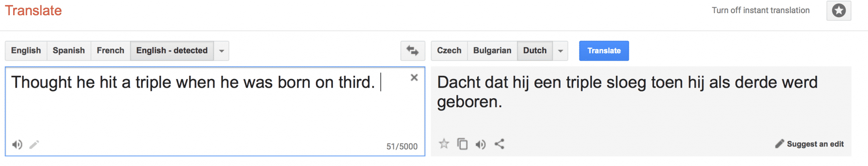Image resolution: width=868 pixels, height=166 pixels.
Task: Choose Czech as target language
Action: click(449, 51)
